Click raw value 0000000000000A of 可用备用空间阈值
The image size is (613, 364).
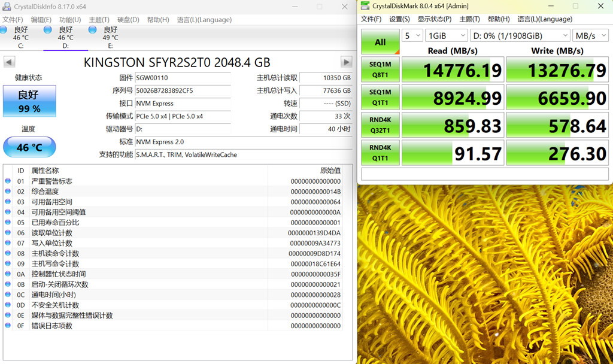click(x=315, y=212)
